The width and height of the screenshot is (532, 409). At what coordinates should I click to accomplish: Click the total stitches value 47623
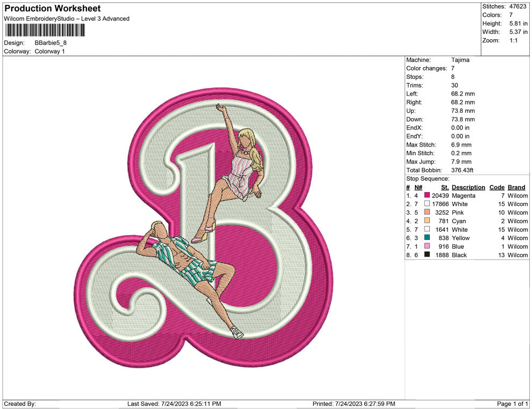point(517,6)
